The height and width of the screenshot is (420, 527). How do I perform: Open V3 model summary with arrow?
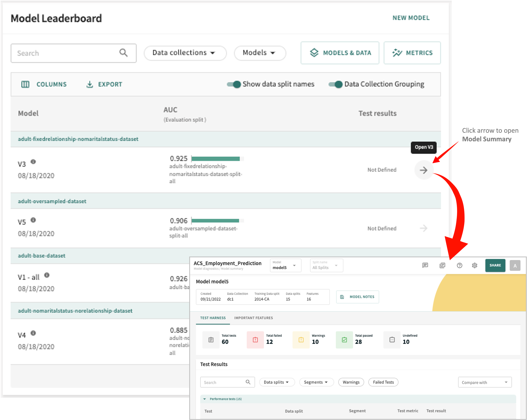tap(424, 170)
